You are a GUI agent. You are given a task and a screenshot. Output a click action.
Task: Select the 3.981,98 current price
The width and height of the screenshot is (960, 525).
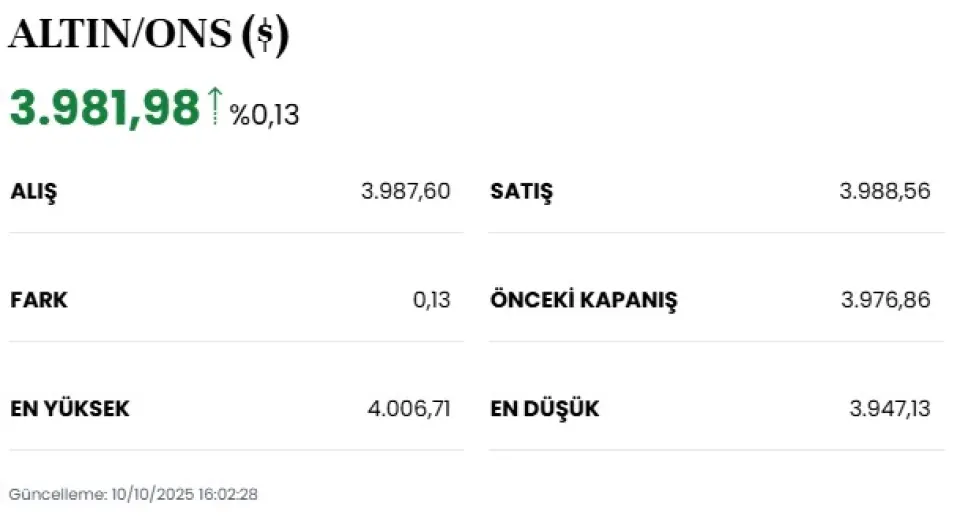pos(105,108)
